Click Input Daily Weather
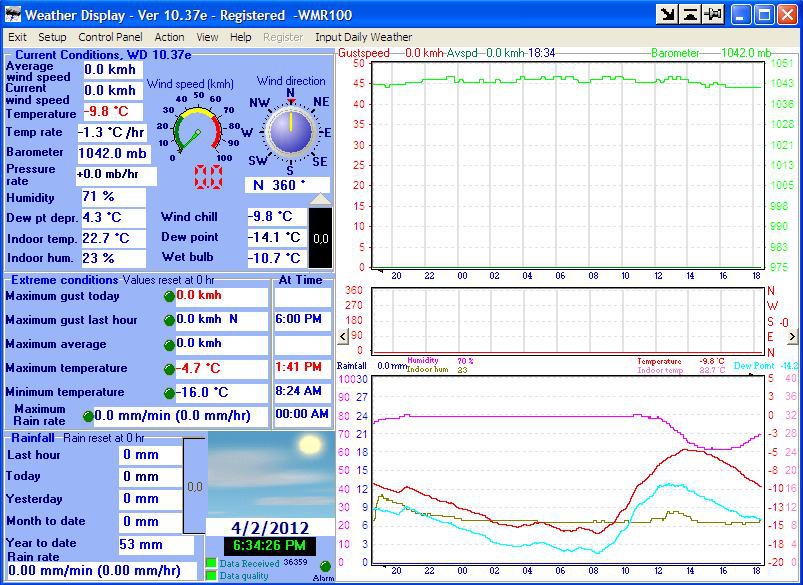 click(x=363, y=37)
